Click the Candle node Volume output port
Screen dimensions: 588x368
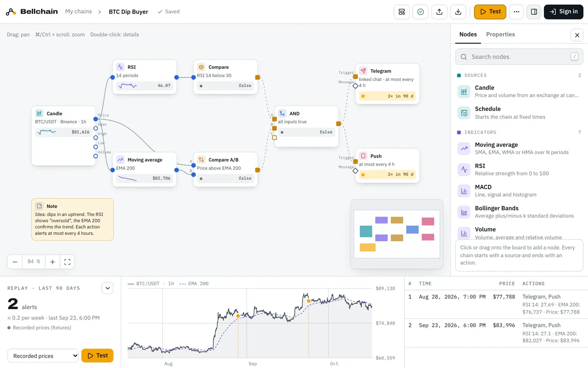click(96, 156)
